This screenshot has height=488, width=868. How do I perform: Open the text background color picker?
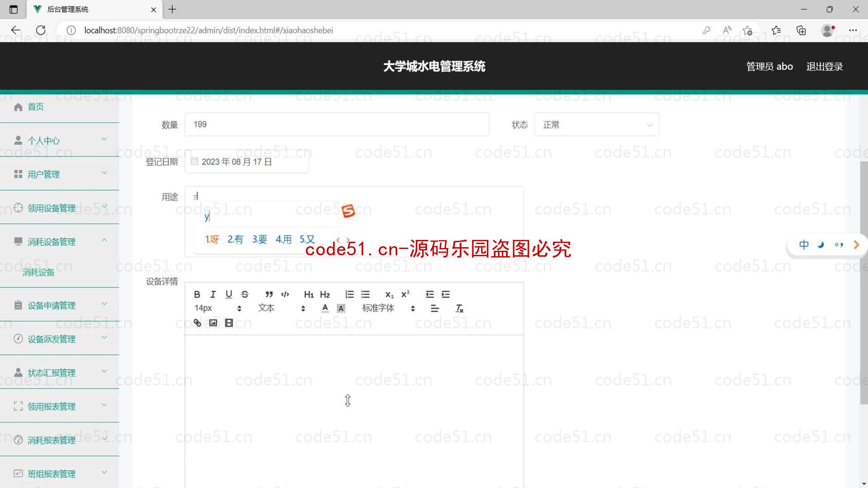pos(341,308)
